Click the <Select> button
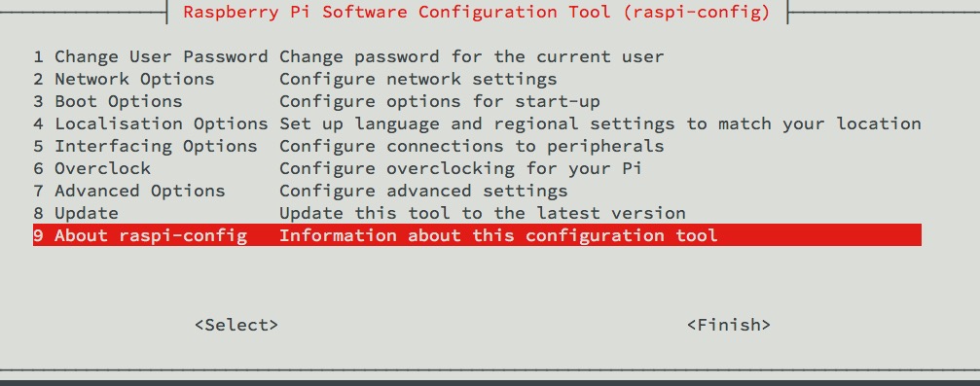The height and width of the screenshot is (386, 980). pos(236,325)
